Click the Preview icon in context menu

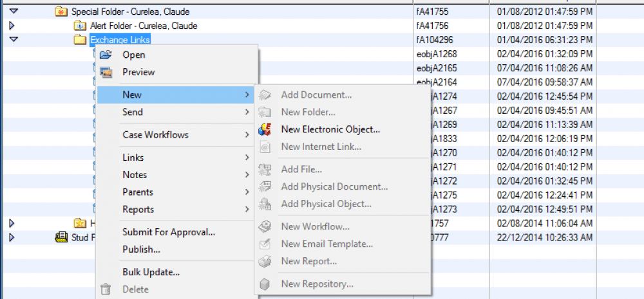[106, 72]
